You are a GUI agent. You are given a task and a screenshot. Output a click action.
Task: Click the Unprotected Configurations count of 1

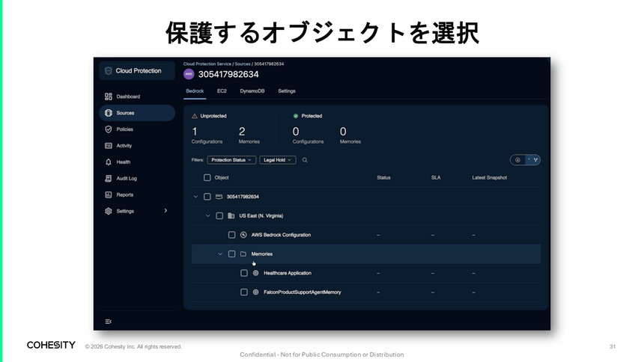(195, 132)
